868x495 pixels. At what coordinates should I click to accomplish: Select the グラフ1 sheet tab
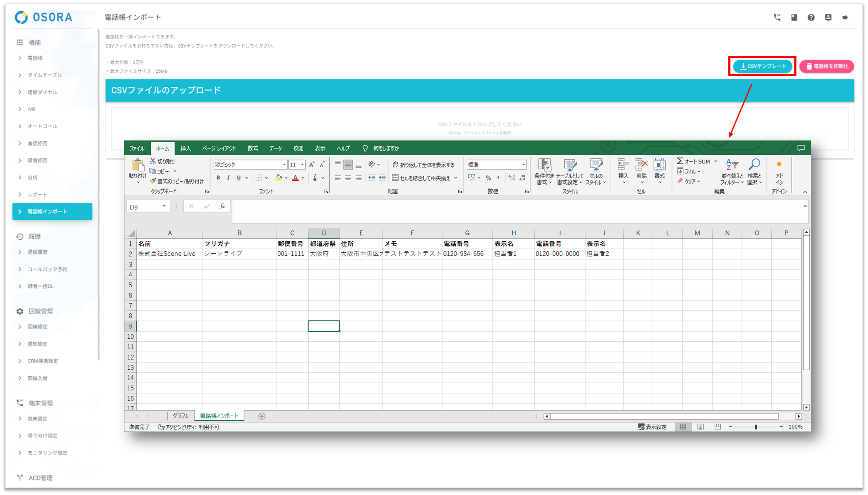click(181, 416)
